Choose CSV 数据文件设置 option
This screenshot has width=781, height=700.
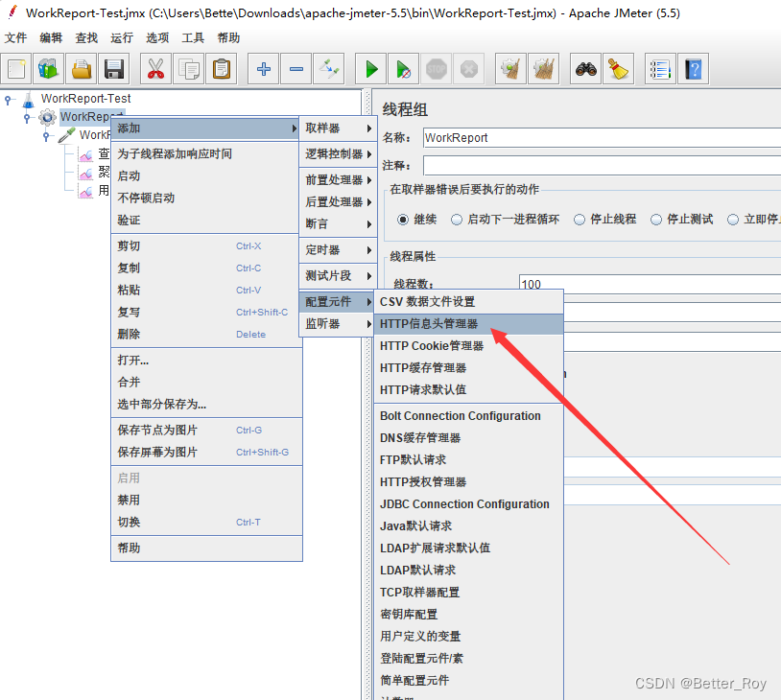469,302
